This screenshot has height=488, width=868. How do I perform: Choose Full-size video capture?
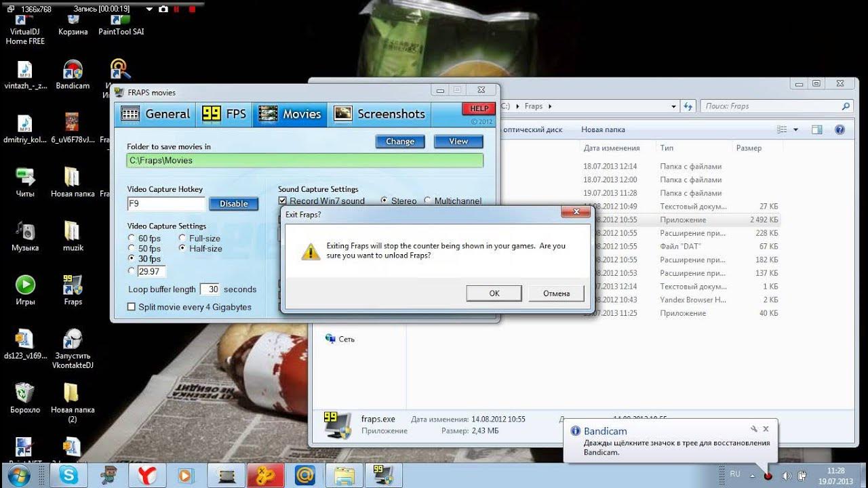[x=182, y=239]
